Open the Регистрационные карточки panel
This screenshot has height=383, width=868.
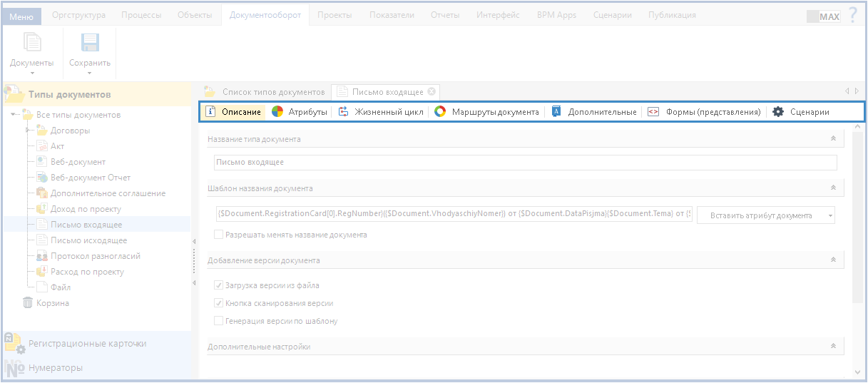tap(87, 344)
